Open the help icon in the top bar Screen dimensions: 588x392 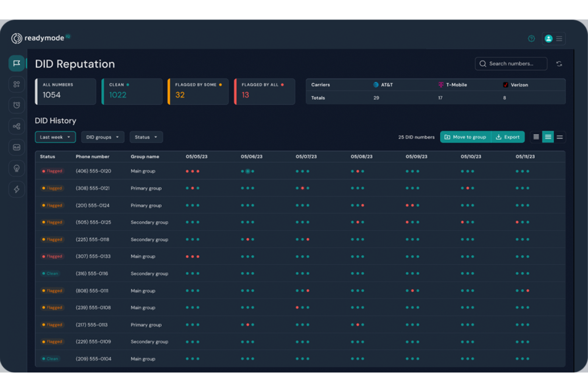click(x=531, y=39)
